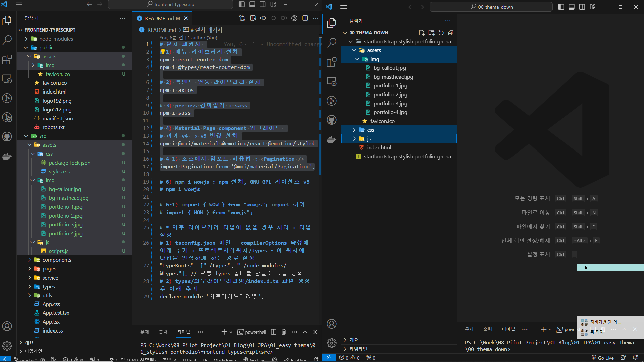
Task: Split terminal in left window panel
Action: (x=274, y=332)
